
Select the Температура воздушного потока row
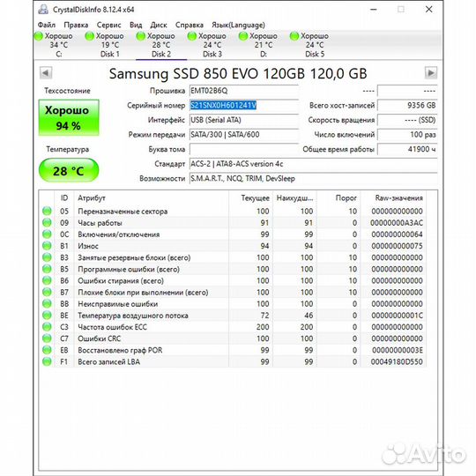click(233, 316)
